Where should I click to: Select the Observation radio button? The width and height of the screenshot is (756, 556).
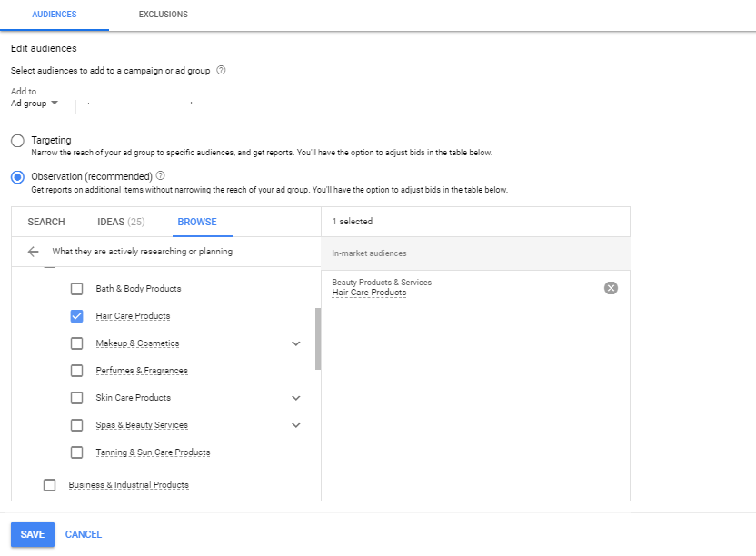[x=17, y=177]
